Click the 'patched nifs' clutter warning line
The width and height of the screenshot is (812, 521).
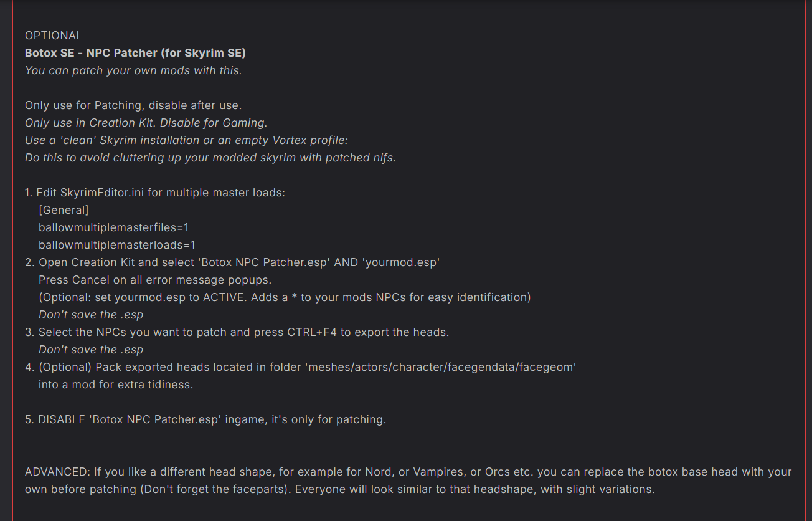210,158
